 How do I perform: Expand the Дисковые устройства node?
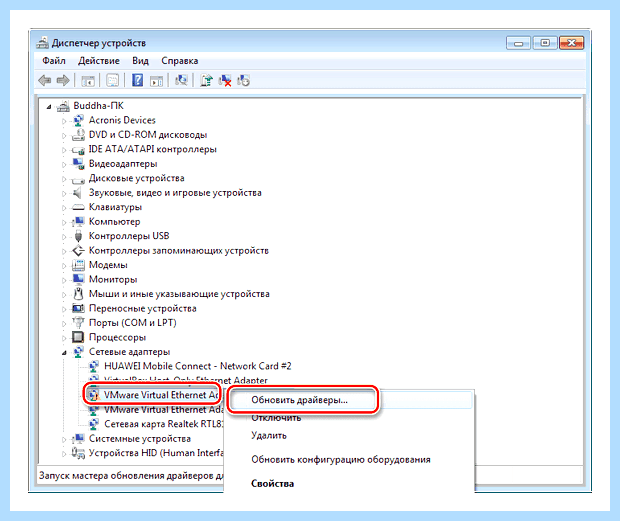pos(64,179)
